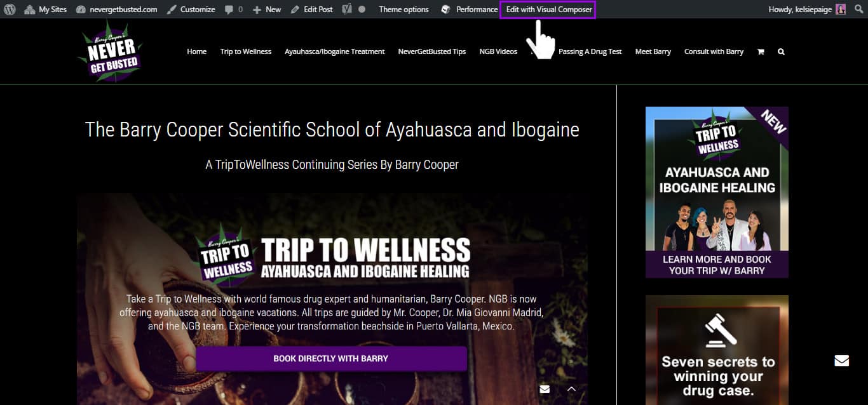
Task: Open Passing A Drug Test link
Action: [x=590, y=51]
